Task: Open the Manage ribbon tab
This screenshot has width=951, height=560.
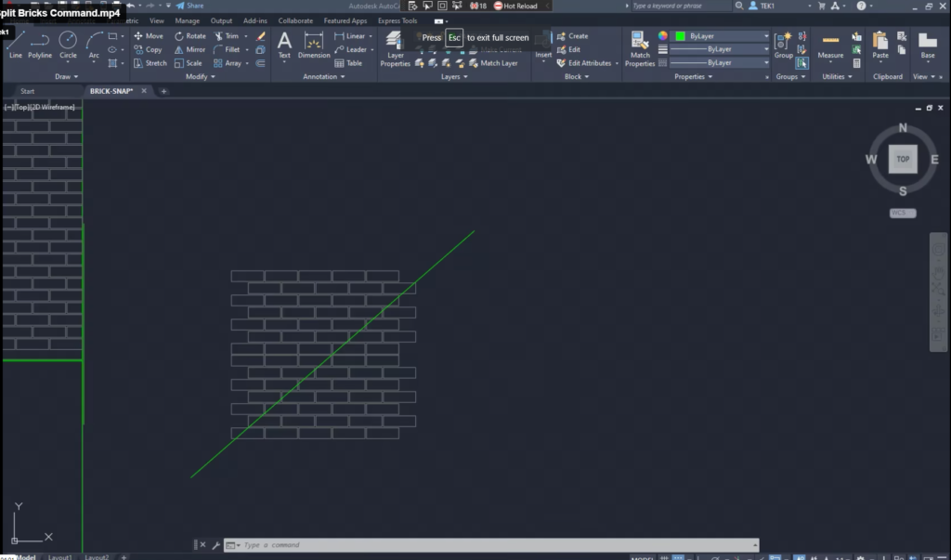Action: (187, 20)
